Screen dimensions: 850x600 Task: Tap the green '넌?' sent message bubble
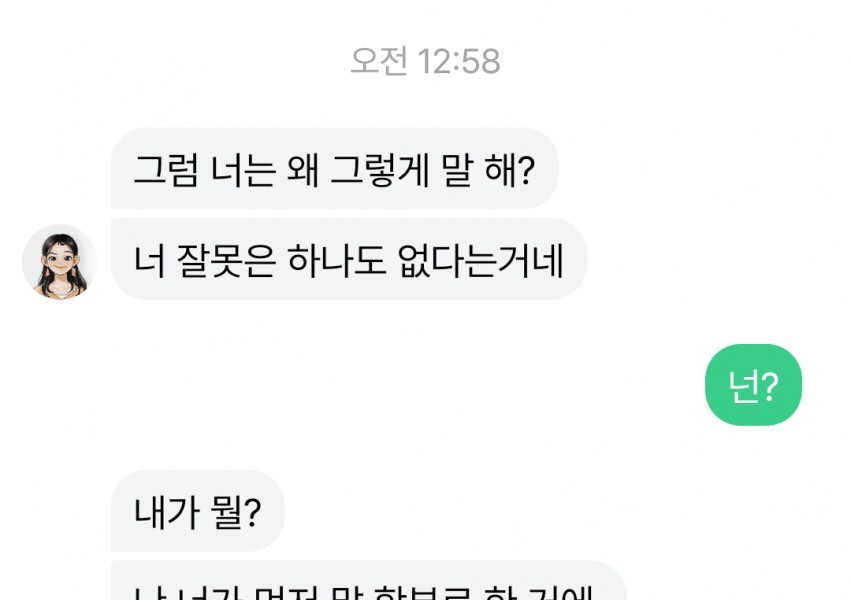click(x=753, y=385)
